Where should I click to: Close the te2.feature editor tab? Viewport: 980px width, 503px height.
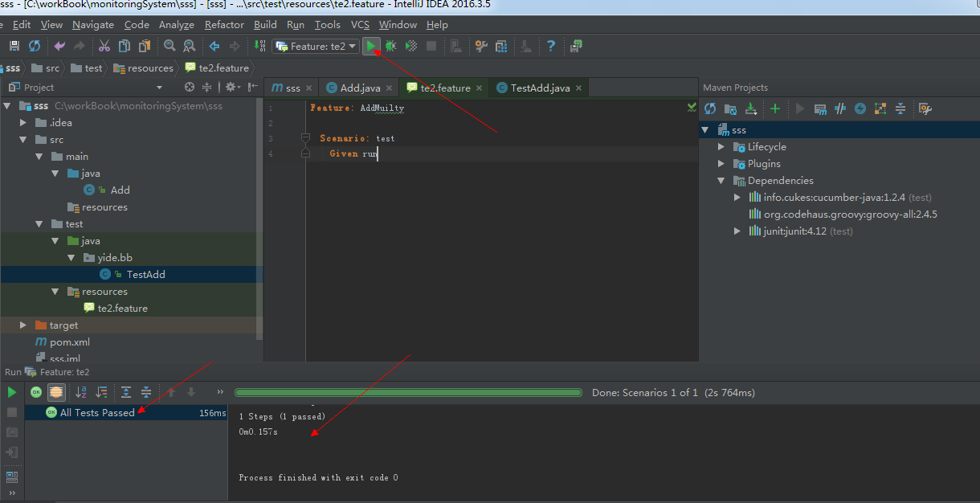tap(479, 88)
